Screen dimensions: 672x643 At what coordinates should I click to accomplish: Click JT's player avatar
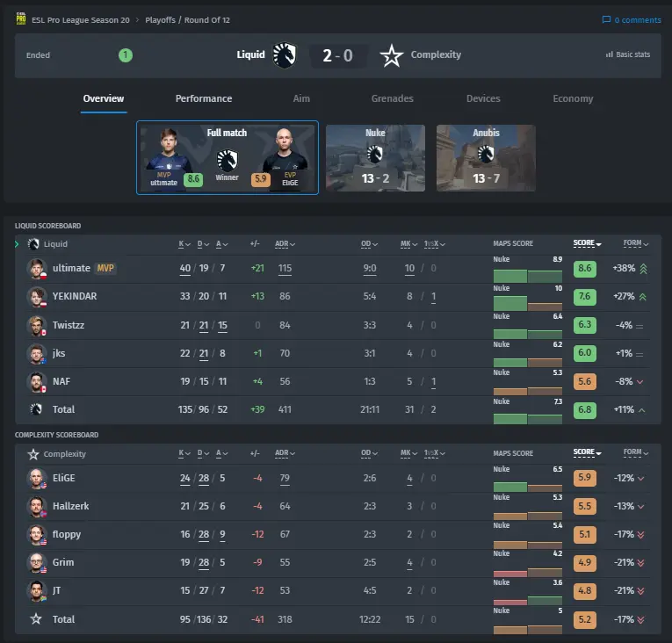pyautogui.click(x=37, y=590)
